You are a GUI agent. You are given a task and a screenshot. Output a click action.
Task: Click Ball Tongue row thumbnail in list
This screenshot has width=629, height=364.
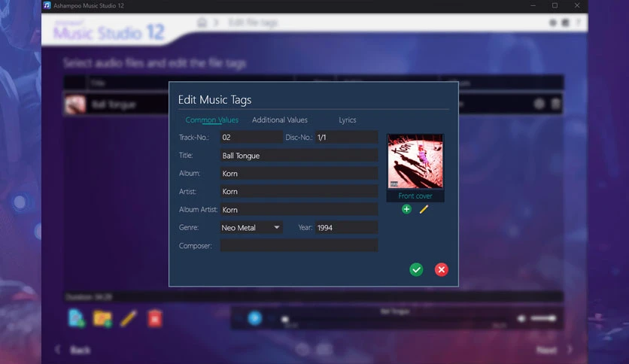pyautogui.click(x=75, y=105)
